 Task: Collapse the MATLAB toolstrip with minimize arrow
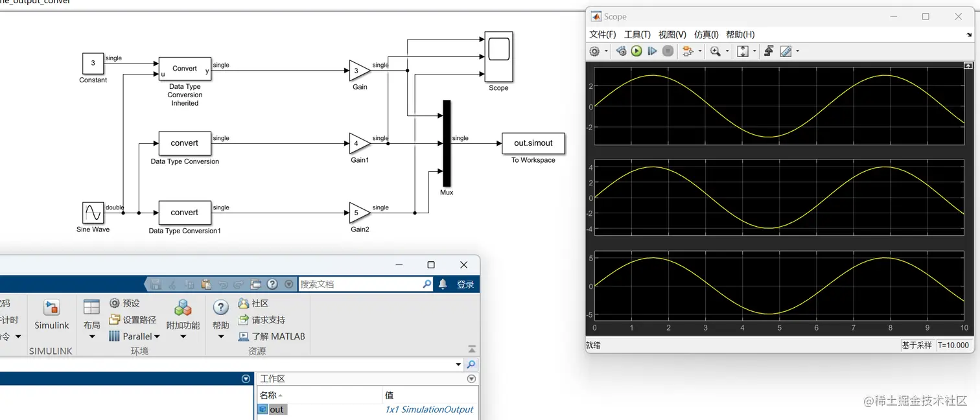click(x=472, y=349)
